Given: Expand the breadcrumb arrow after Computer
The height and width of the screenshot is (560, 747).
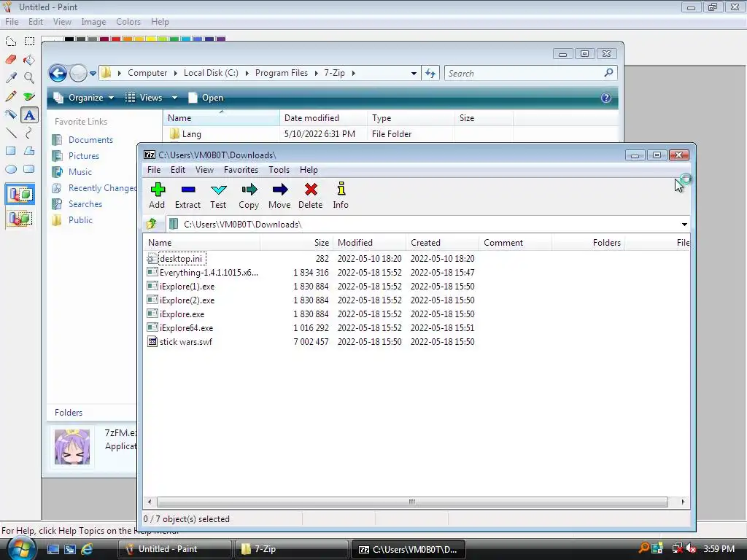Looking at the screenshot, I should (175, 73).
